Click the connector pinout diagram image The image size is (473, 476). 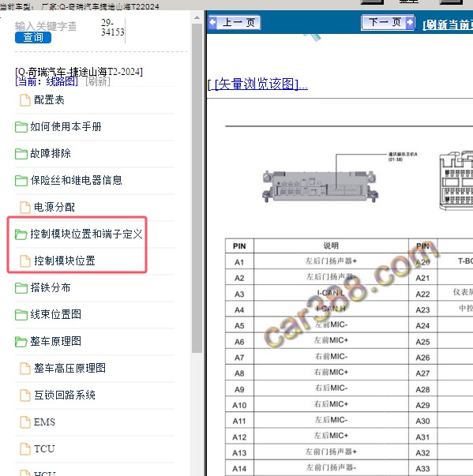pos(456,181)
